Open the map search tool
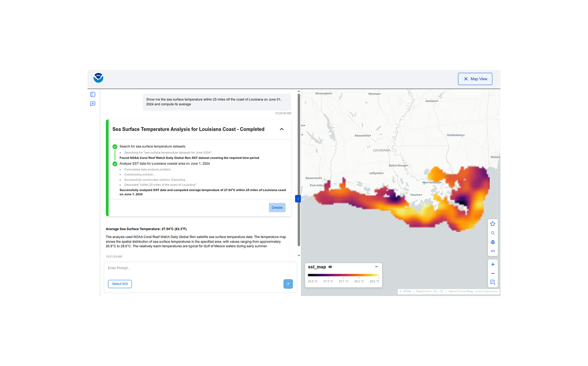The width and height of the screenshot is (588, 366). pyautogui.click(x=493, y=233)
